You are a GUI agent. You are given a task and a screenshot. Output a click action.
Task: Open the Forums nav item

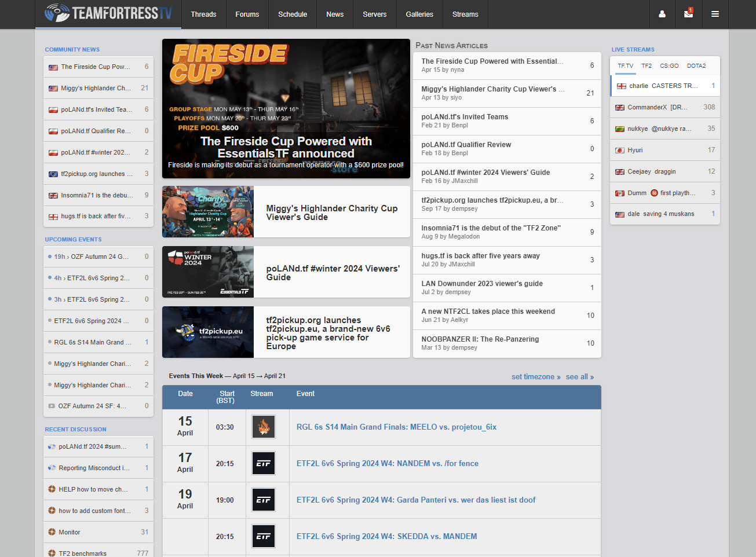click(247, 14)
